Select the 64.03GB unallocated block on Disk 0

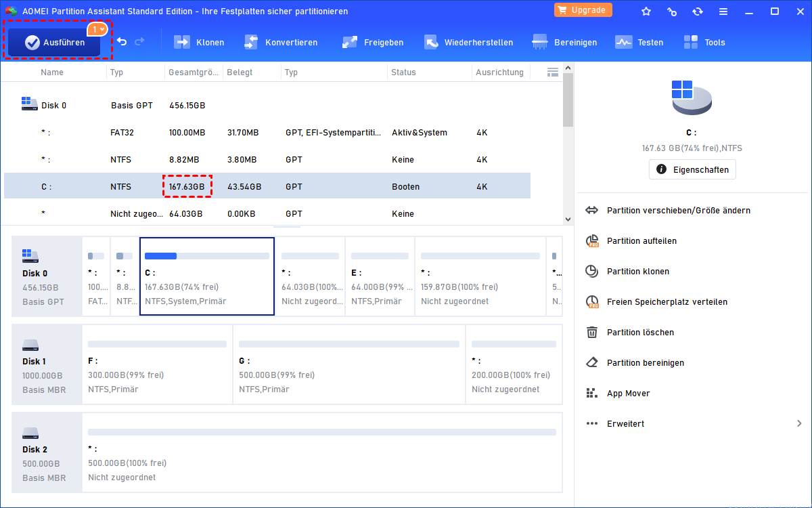[310, 276]
